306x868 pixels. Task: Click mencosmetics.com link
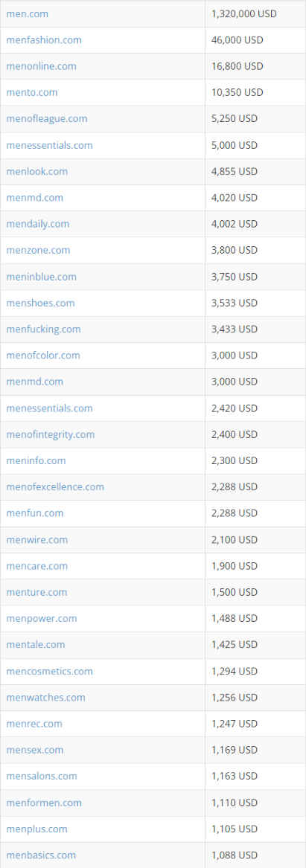49,671
